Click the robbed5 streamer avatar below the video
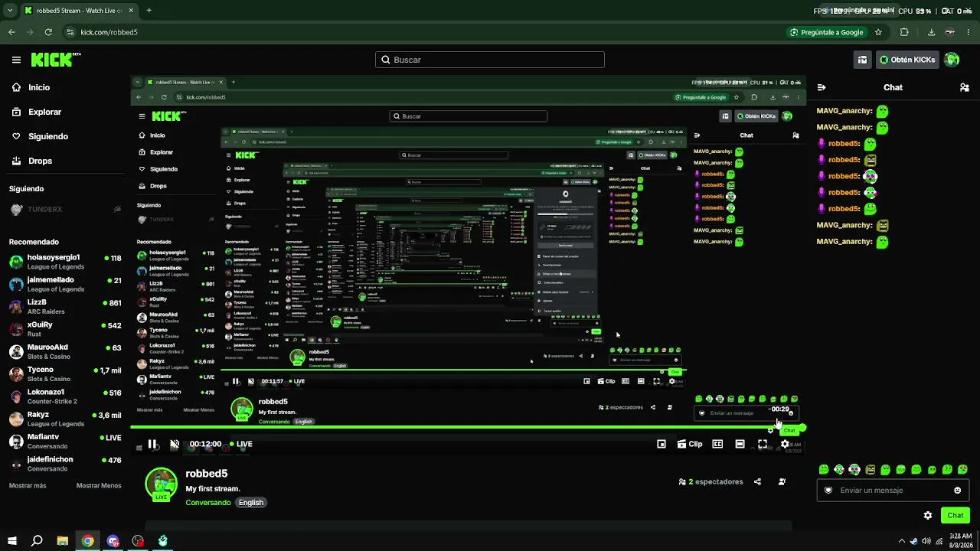980x551 pixels. pyautogui.click(x=161, y=484)
